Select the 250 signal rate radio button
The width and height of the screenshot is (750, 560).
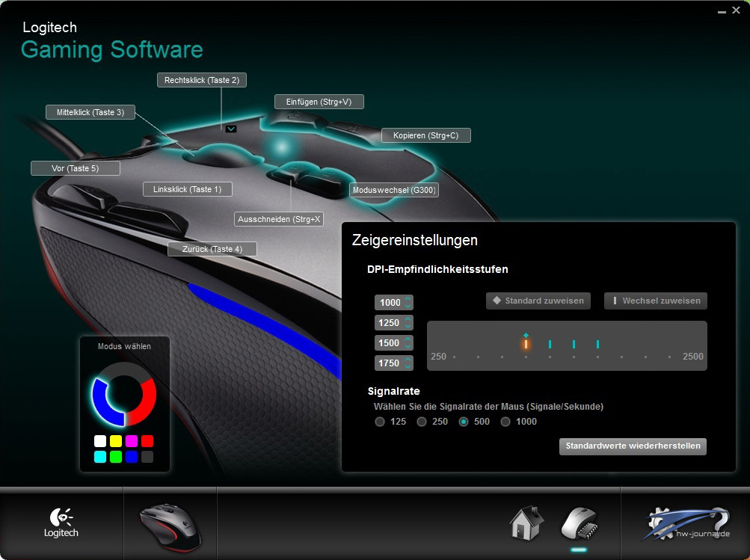422,422
